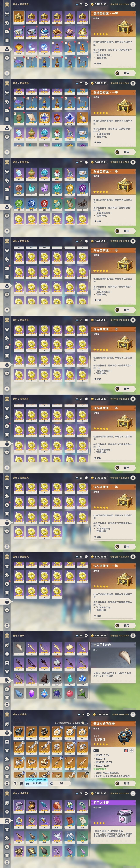Add primogems with the plus beside 59
The image size is (140, 868).
pyautogui.click(x=86, y=4)
